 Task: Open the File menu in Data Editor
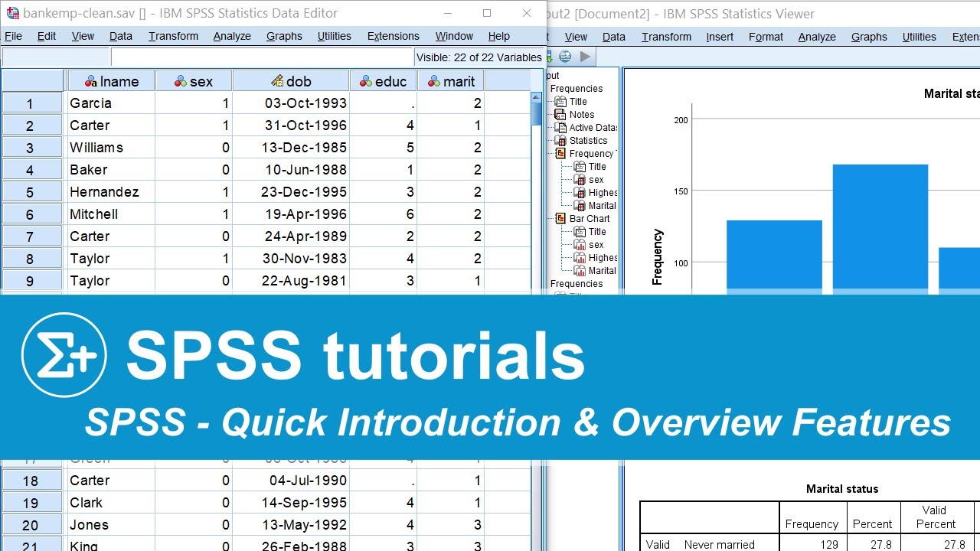[x=13, y=36]
